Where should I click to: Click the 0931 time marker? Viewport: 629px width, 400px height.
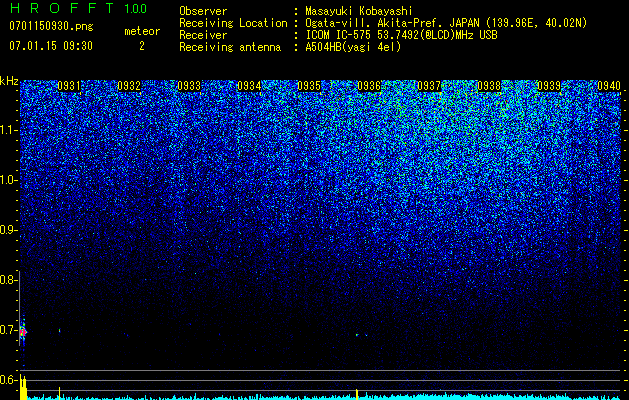[69, 86]
